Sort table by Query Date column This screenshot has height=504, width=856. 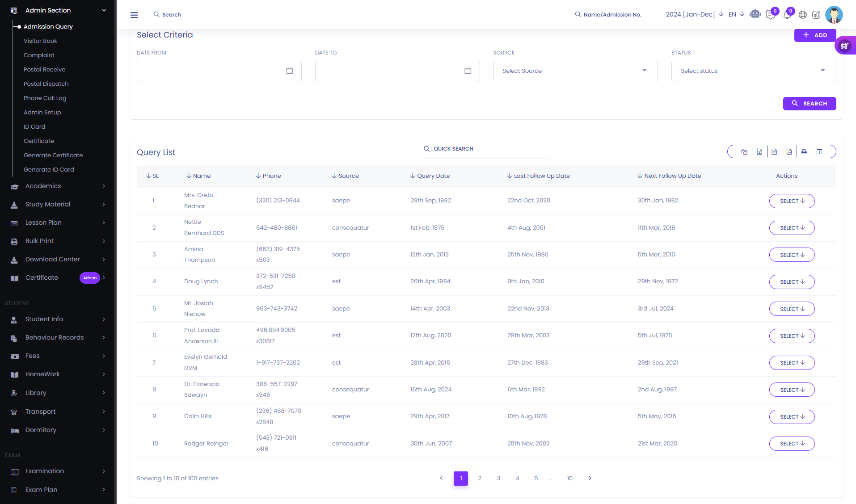tap(430, 176)
